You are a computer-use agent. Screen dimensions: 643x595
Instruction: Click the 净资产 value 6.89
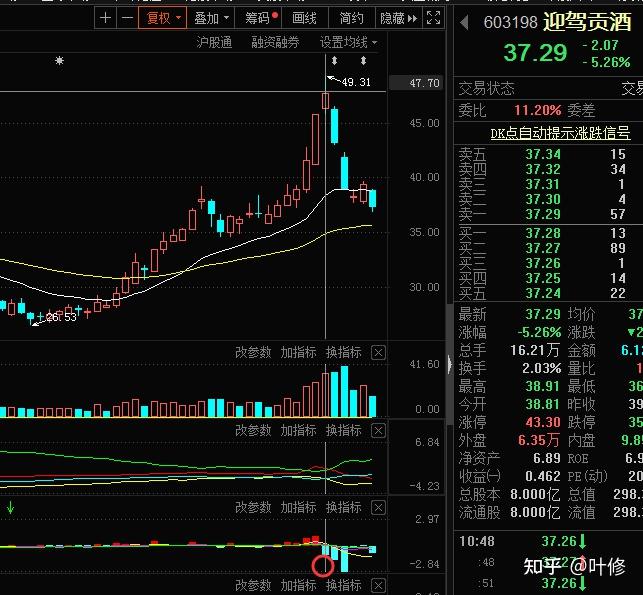point(547,458)
